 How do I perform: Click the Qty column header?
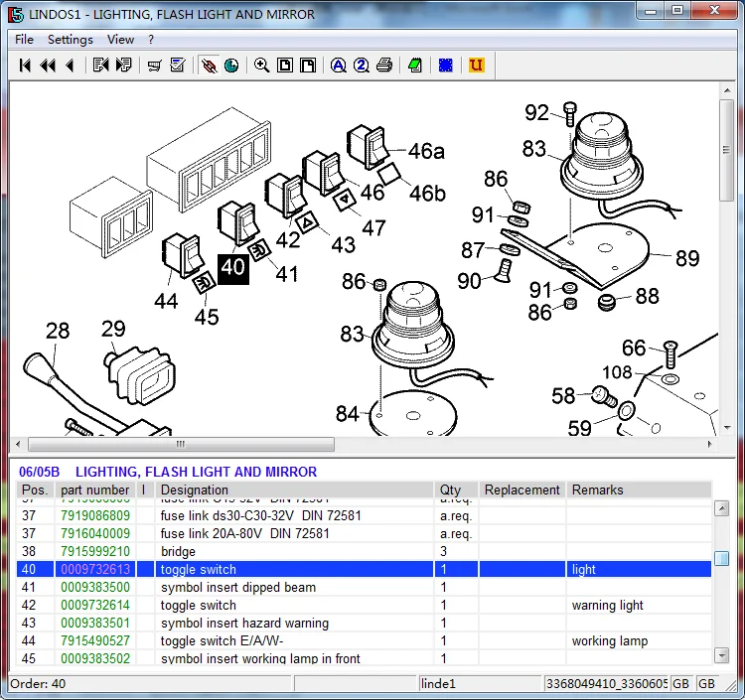tap(456, 490)
